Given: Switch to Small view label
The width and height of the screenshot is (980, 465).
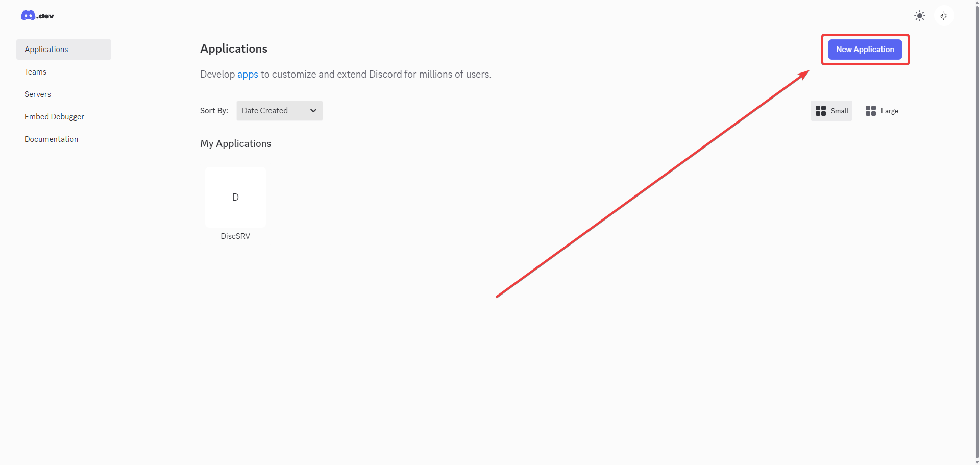Looking at the screenshot, I should [840, 111].
